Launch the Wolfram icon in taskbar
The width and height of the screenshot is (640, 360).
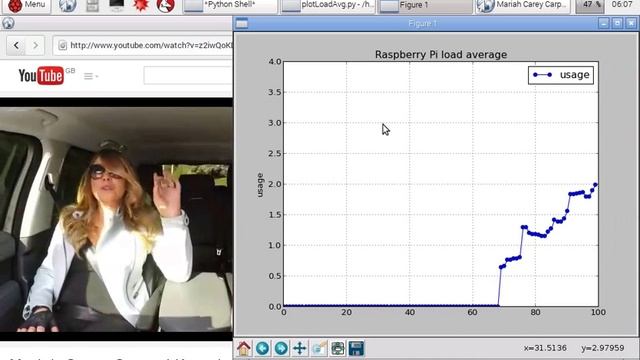tap(166, 6)
